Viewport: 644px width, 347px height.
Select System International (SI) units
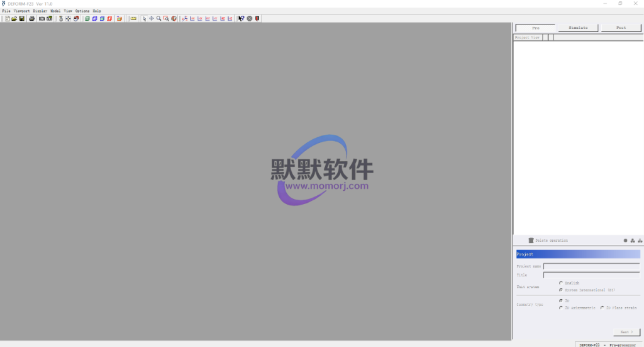(561, 290)
